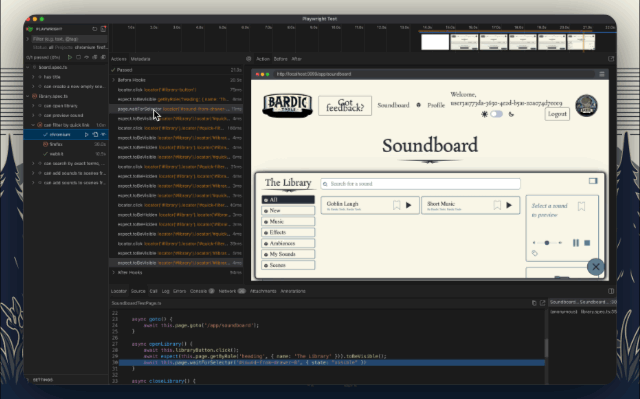Open the Profile link
The width and height of the screenshot is (640, 399).
point(436,105)
